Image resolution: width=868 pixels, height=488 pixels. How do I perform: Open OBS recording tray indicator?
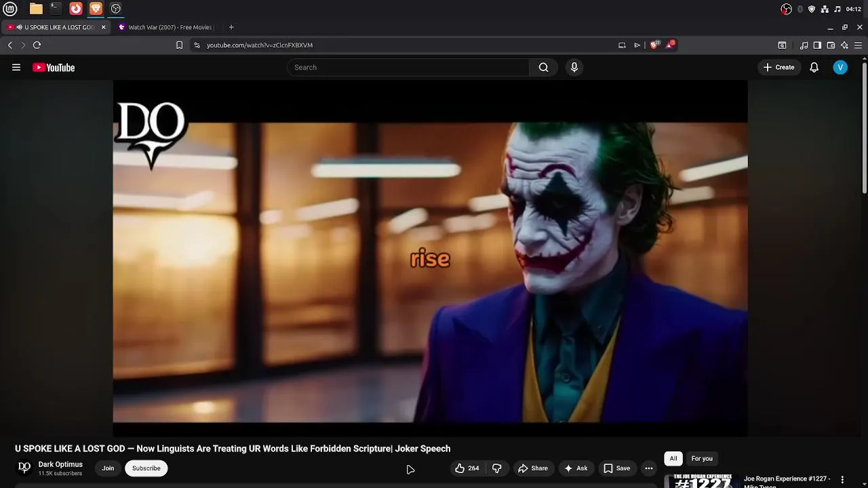click(786, 9)
